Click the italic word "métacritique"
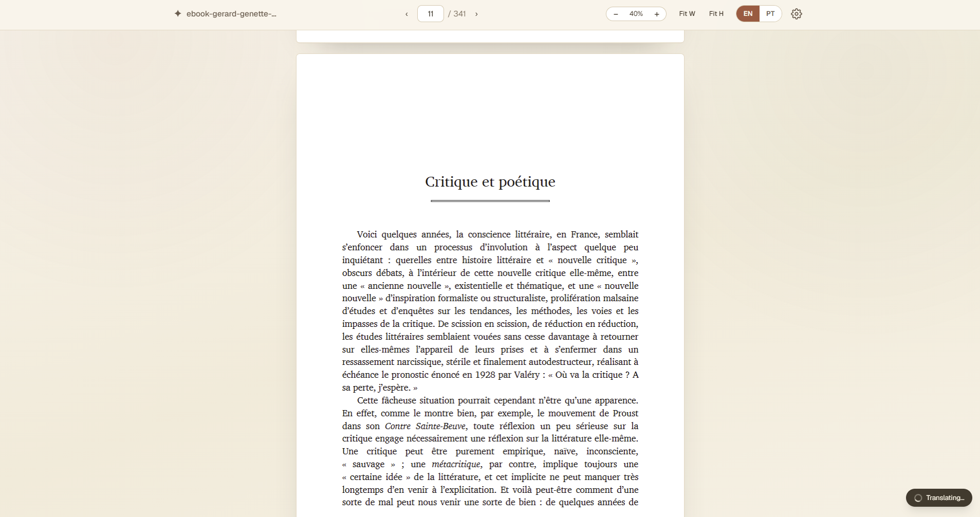 click(x=456, y=464)
